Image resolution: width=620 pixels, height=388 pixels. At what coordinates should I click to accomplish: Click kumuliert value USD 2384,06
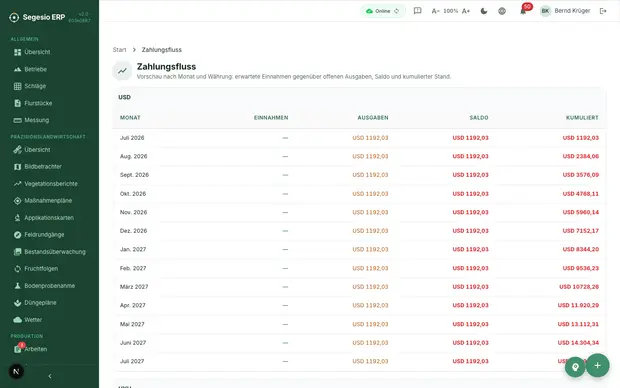(x=580, y=157)
